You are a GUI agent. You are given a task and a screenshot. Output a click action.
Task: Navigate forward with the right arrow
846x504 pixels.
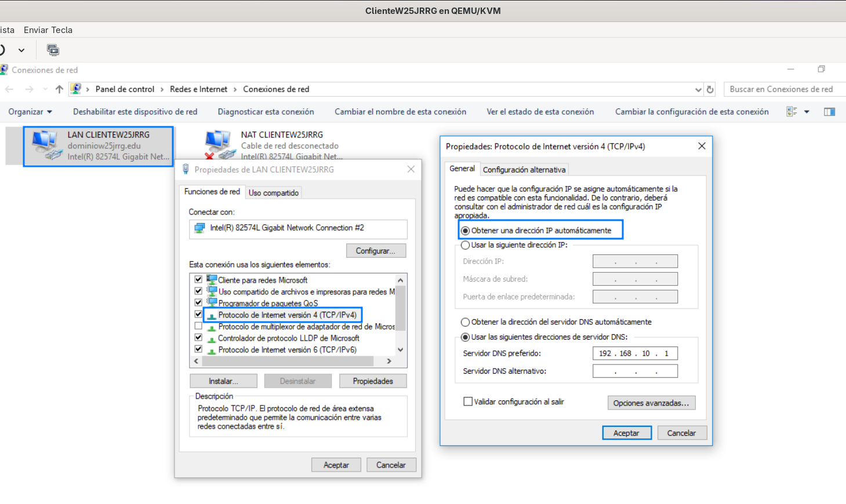coord(29,89)
